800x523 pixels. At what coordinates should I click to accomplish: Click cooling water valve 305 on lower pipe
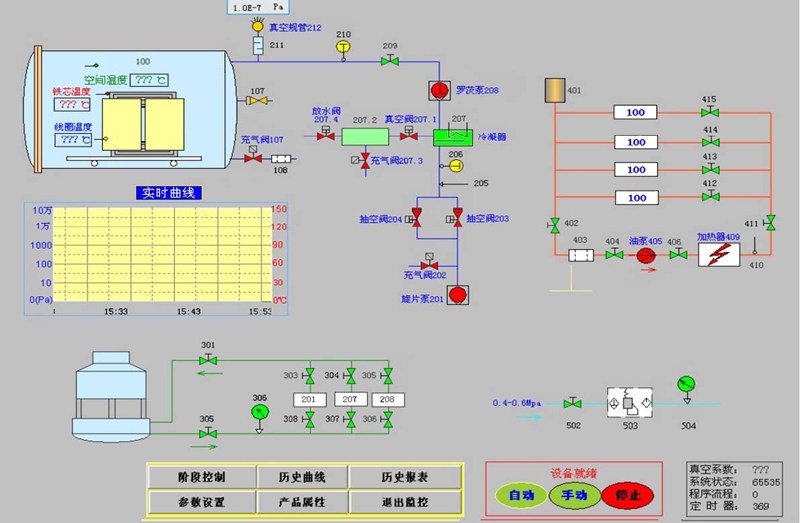(208, 434)
